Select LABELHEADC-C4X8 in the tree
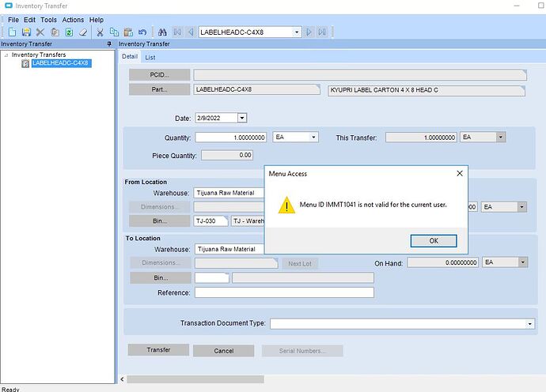Image resolution: width=546 pixels, height=392 pixels. coord(61,63)
